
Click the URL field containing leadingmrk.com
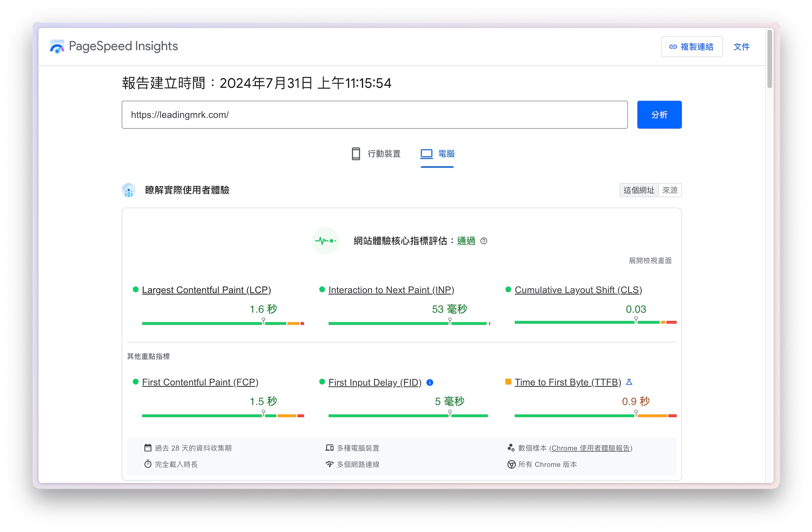click(x=375, y=115)
